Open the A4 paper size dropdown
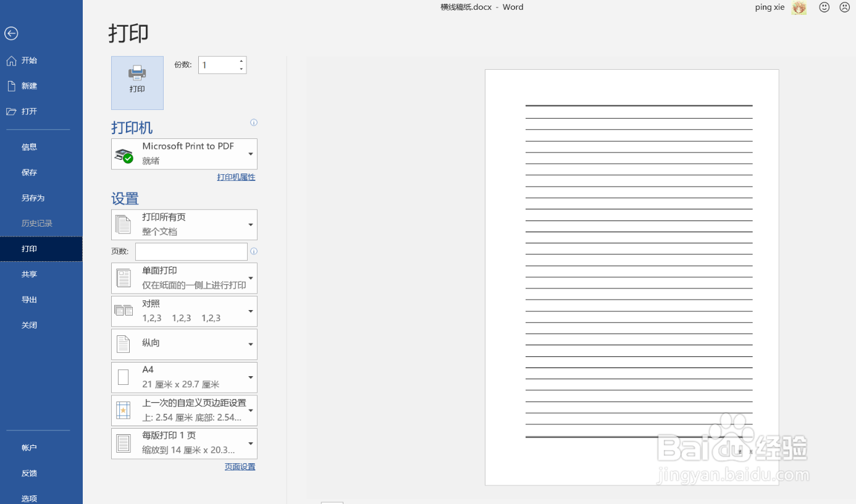Image resolution: width=856 pixels, height=504 pixels. click(184, 377)
